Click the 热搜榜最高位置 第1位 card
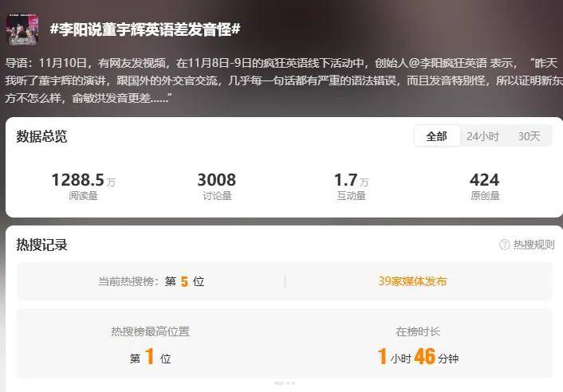563x392 pixels. point(151,344)
